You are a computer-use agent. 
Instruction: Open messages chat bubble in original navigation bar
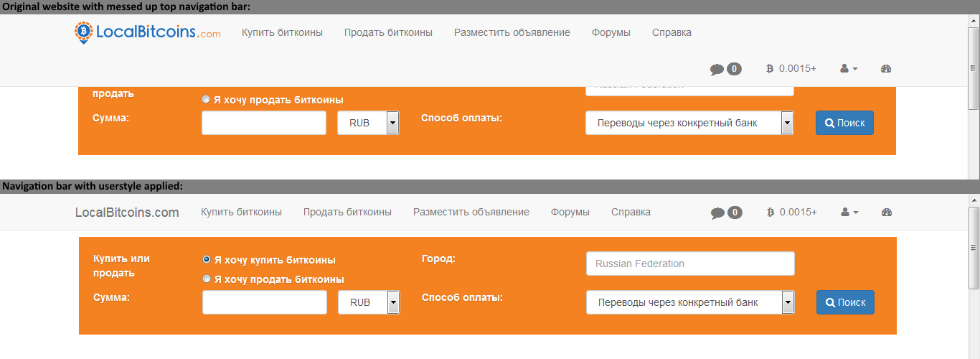pos(725,69)
